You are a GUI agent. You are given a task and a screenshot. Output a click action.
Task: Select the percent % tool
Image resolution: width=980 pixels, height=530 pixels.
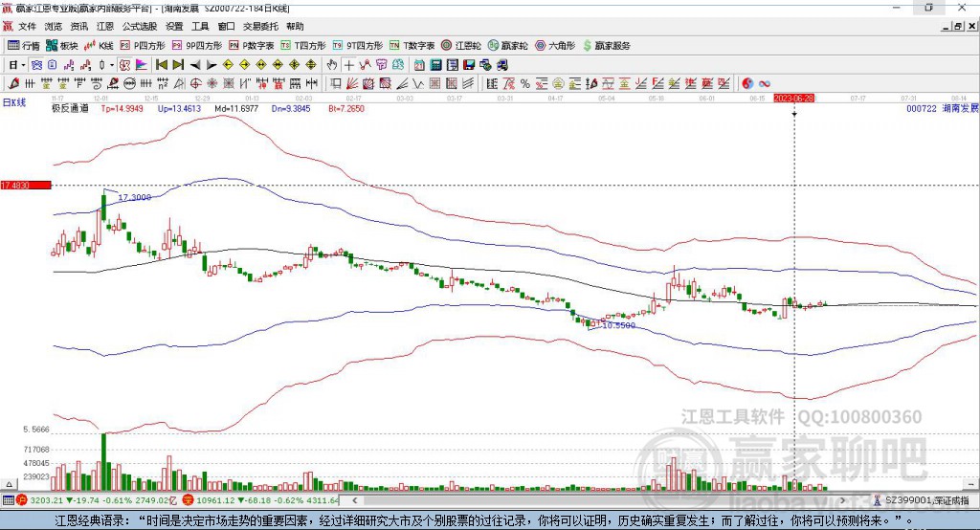[x=525, y=84]
